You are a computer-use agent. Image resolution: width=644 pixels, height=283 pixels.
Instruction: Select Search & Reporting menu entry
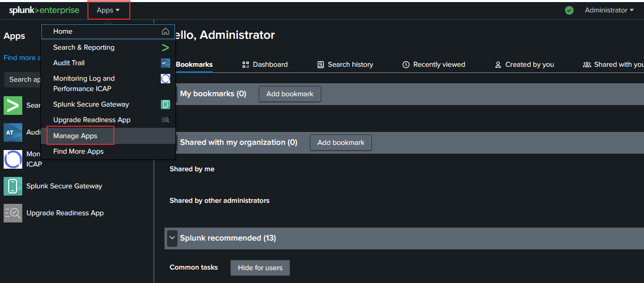tap(108, 47)
